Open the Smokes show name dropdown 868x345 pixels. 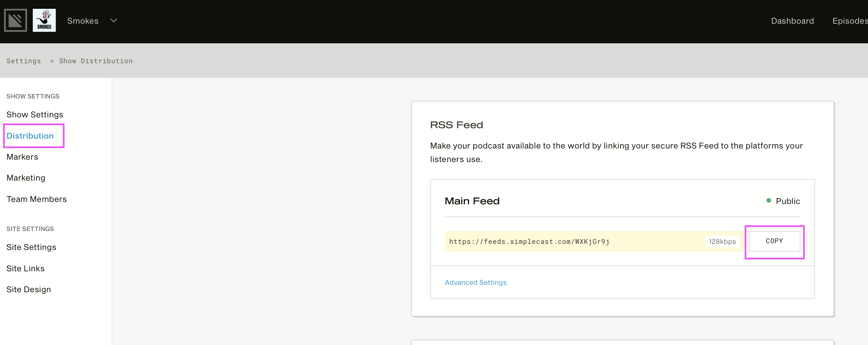pyautogui.click(x=83, y=21)
